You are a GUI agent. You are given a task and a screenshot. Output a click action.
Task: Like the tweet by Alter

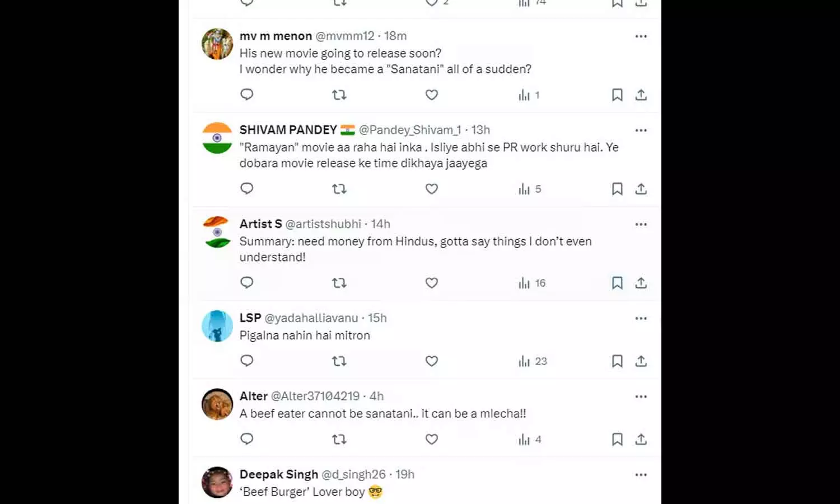431,440
